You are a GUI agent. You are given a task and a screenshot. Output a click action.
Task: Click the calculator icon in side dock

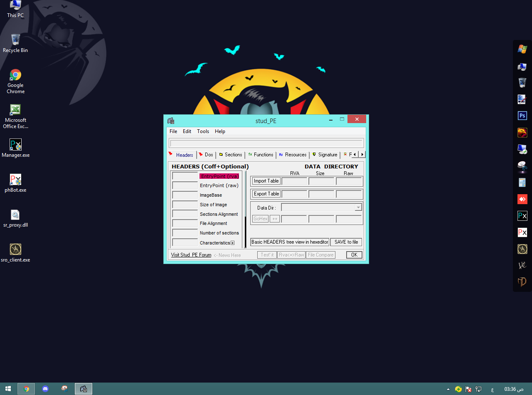click(x=522, y=183)
